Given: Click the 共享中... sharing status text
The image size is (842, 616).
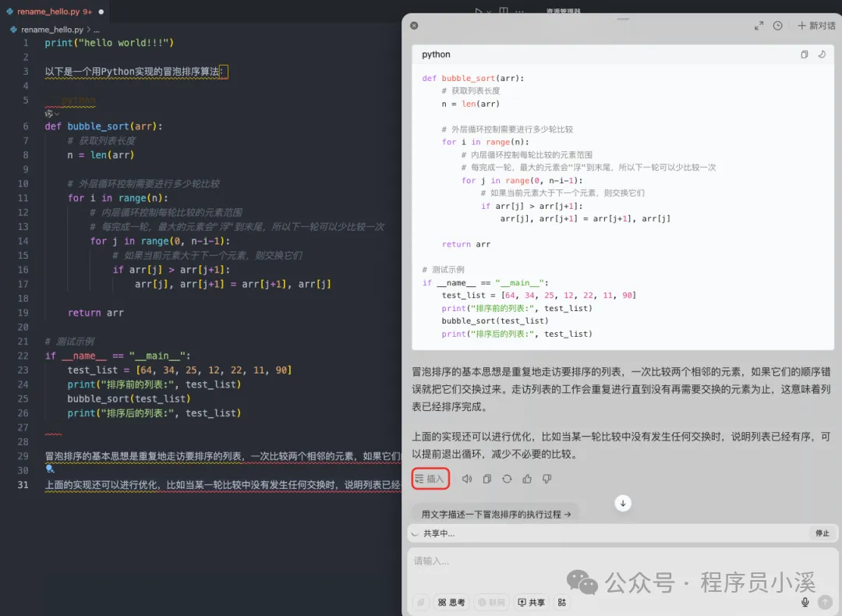Looking at the screenshot, I should pos(439,533).
